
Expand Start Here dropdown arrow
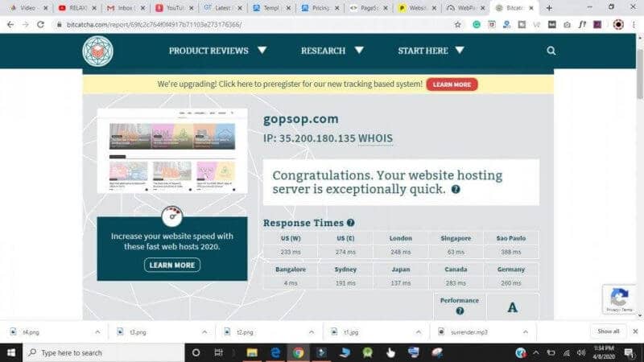(x=460, y=50)
